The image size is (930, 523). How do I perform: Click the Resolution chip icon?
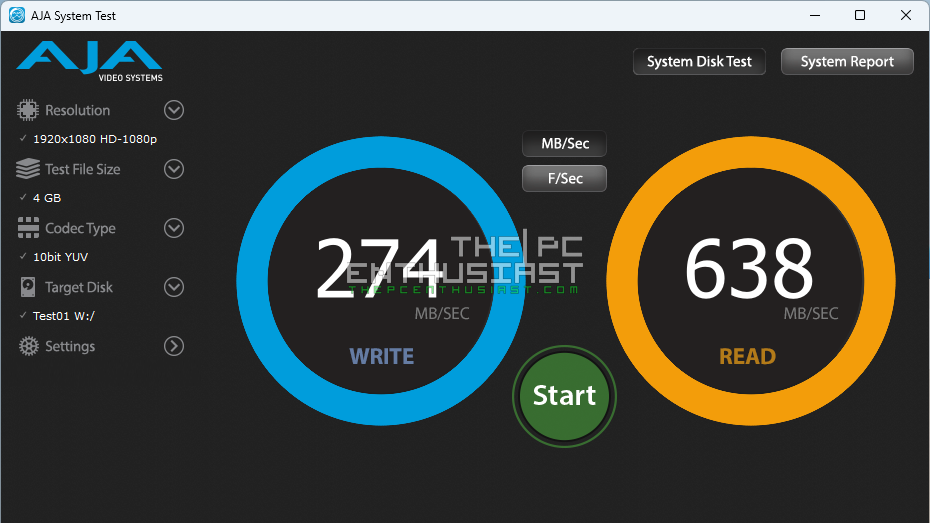click(28, 110)
